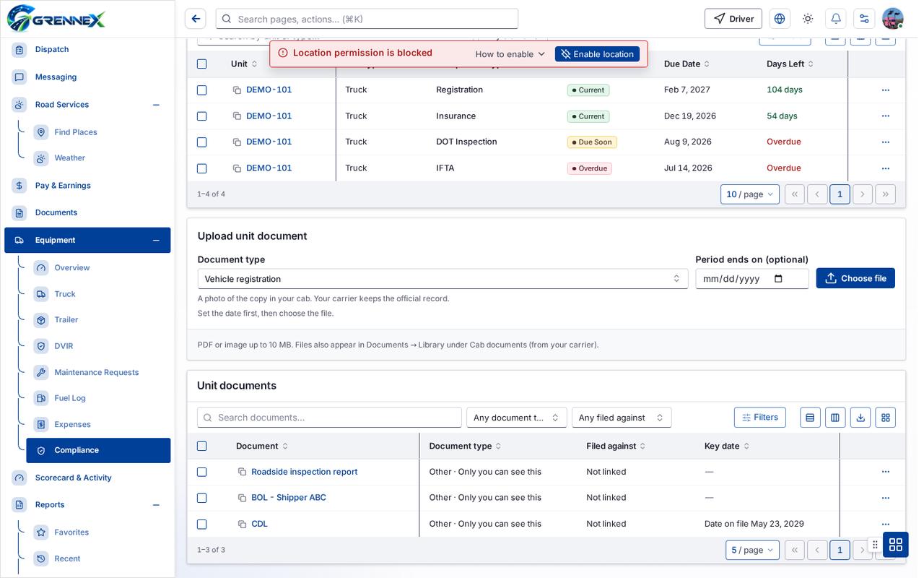Image resolution: width=924 pixels, height=578 pixels.
Task: Copy the Roadside inspection report name
Action: click(243, 472)
